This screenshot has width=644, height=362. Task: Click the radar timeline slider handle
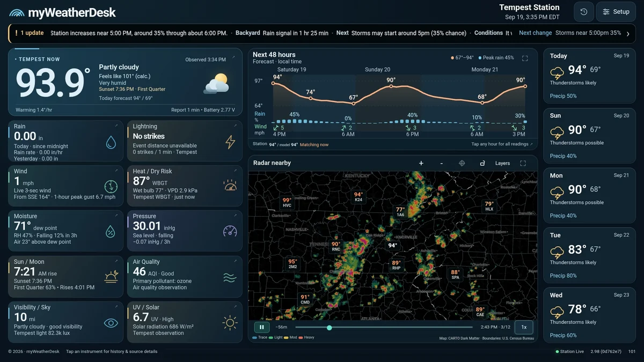[329, 328]
